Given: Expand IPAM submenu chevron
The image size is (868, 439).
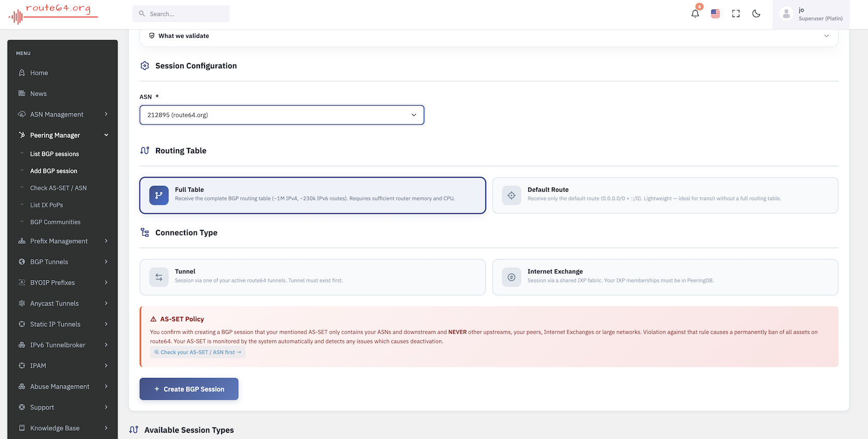Looking at the screenshot, I should pos(106,365).
